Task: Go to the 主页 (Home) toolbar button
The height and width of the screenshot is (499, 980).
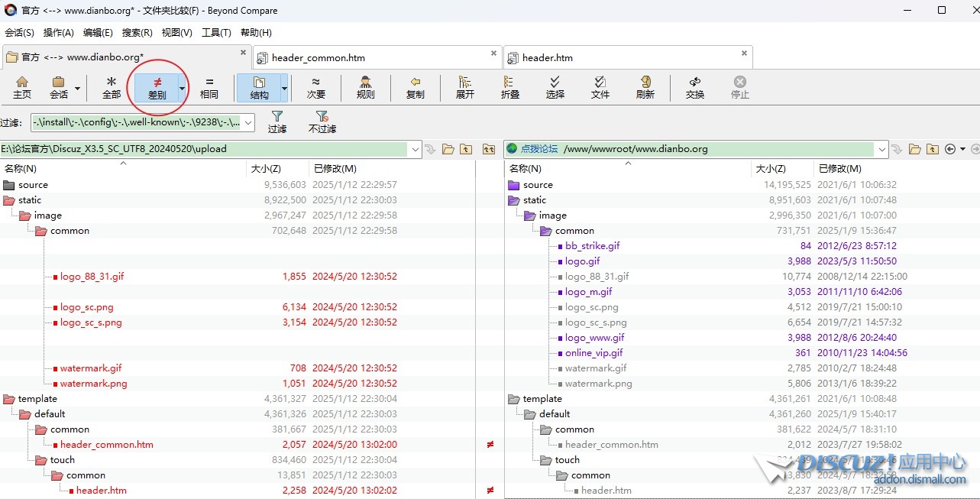Action: point(22,87)
